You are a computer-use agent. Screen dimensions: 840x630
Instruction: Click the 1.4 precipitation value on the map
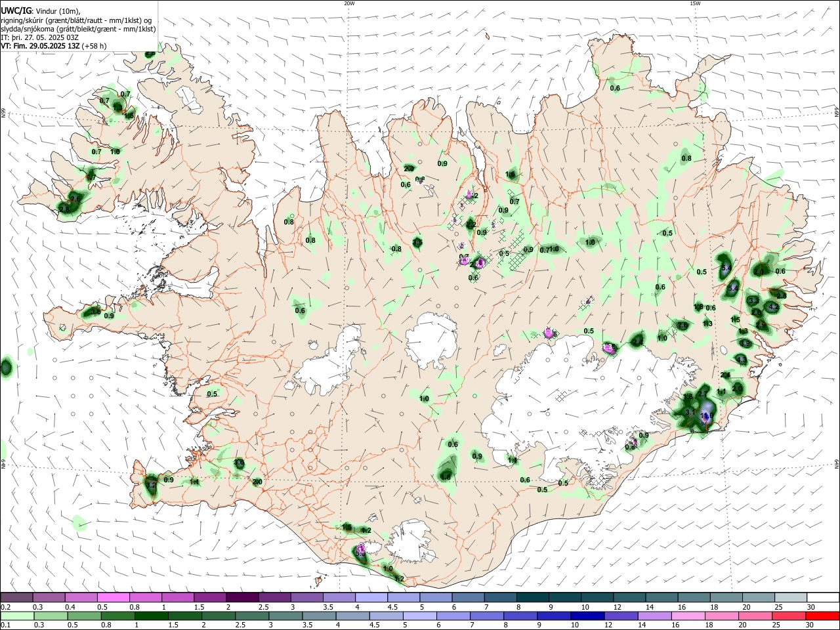click(513, 461)
